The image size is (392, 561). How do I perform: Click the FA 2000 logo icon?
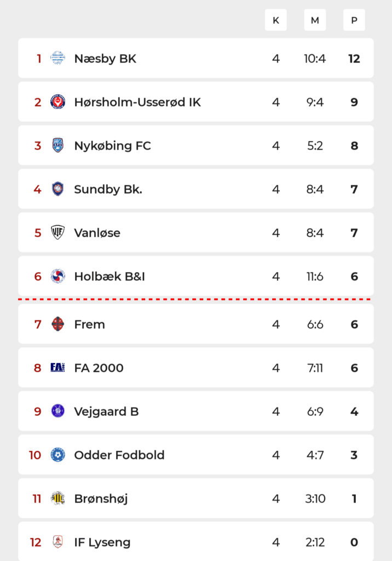tap(57, 368)
